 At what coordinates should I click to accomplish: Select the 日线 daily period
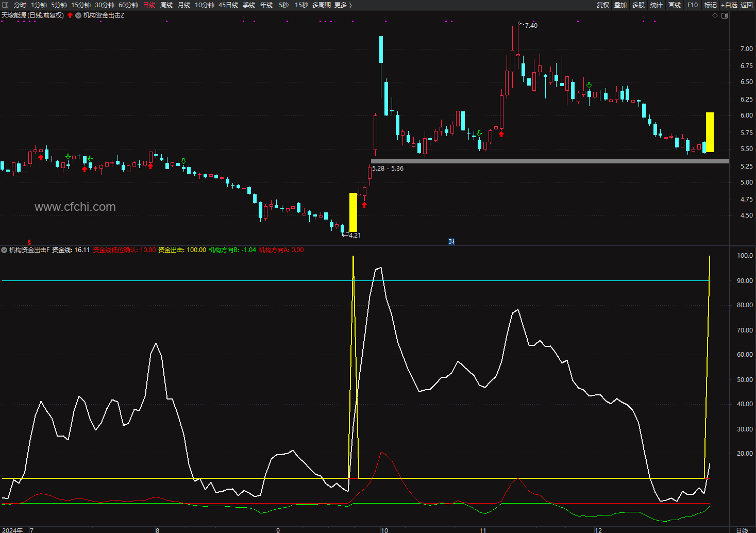(x=149, y=5)
